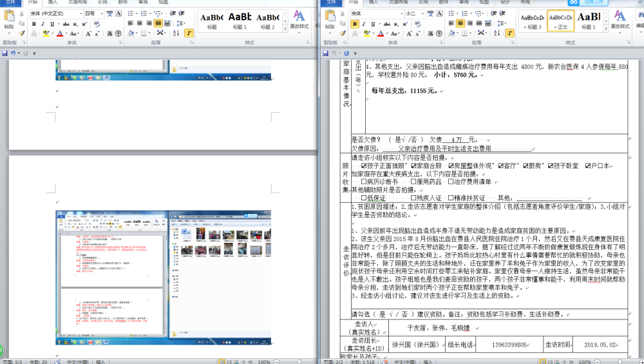Click Change Styles icon in left window
Screen dimensions: 644x364
(x=299, y=19)
